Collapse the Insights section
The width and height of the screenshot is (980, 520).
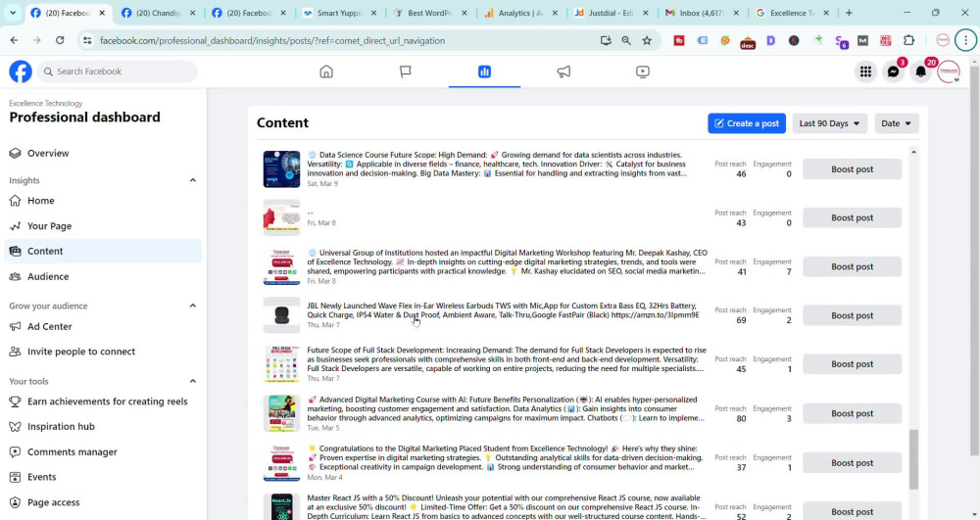click(192, 180)
